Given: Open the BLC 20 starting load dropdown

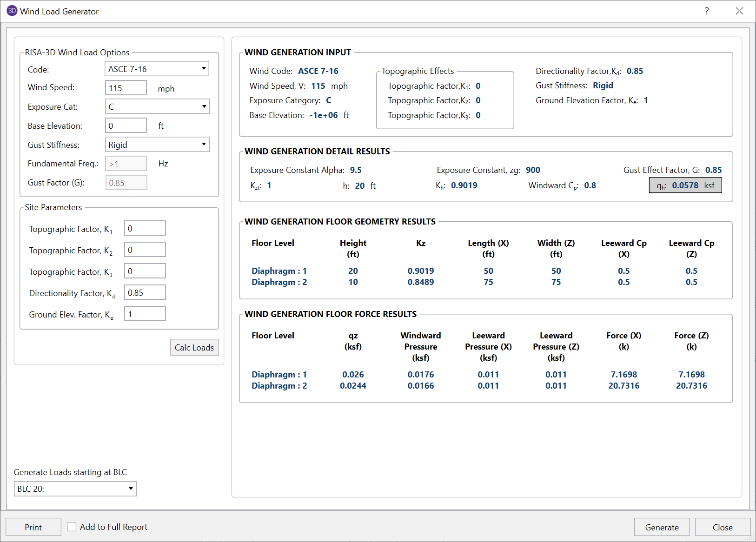Looking at the screenshot, I should click(75, 489).
